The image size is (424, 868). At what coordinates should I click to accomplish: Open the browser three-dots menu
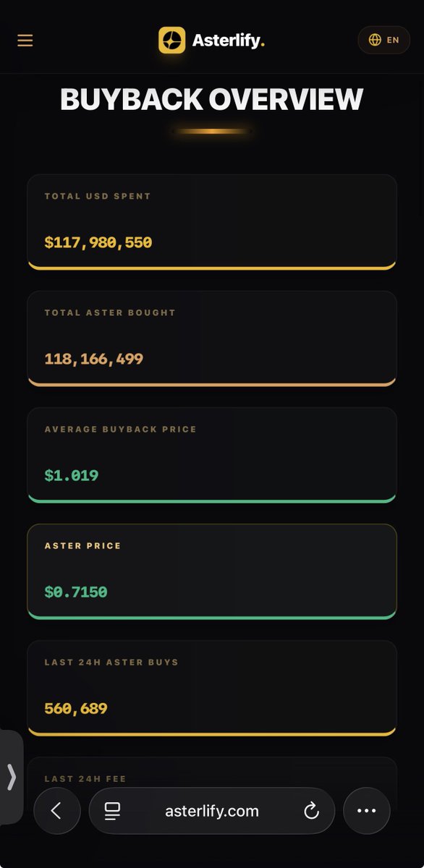367,811
